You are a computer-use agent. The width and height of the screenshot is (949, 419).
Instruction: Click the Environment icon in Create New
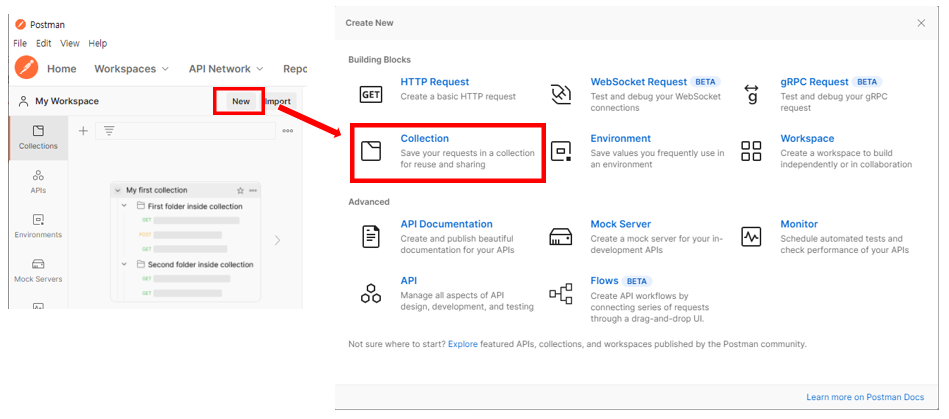pos(561,151)
